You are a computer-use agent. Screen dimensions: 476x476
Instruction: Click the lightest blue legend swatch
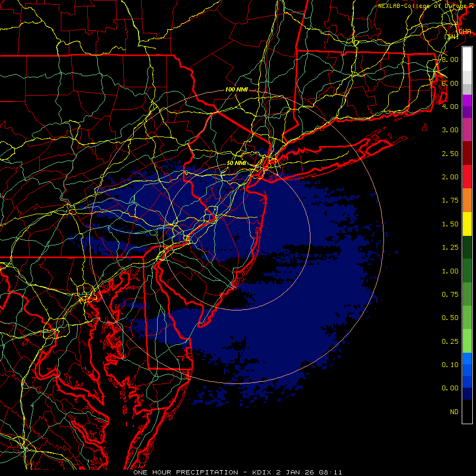467,359
